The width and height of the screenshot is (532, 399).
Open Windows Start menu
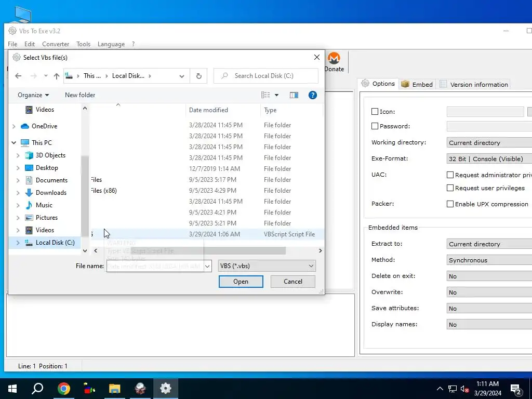[x=12, y=389]
